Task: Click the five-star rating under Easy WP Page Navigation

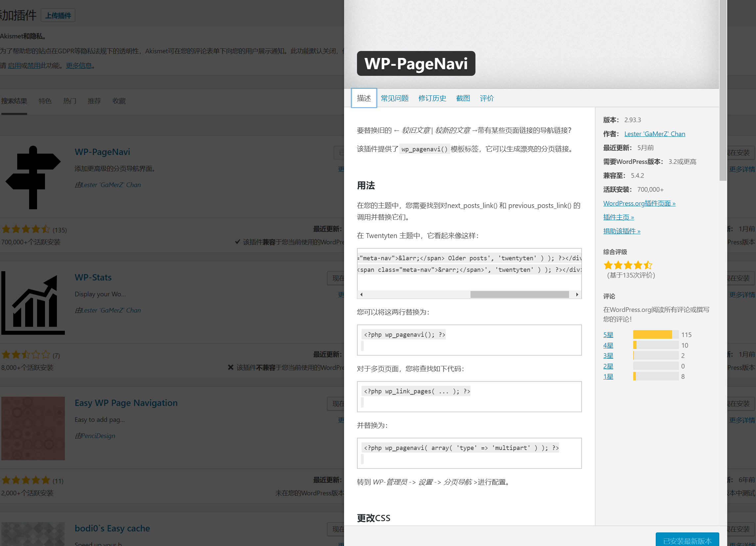Action: coord(26,480)
